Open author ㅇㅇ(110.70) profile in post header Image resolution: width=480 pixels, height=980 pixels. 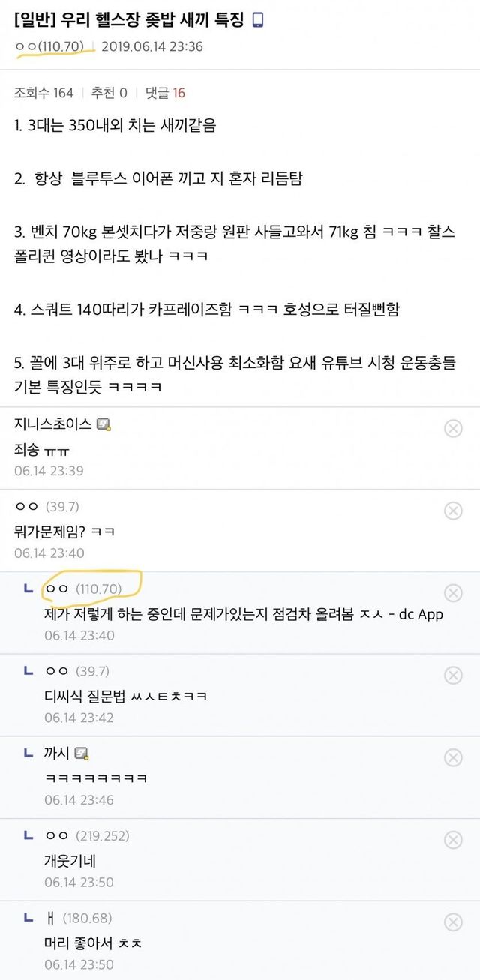point(49,46)
